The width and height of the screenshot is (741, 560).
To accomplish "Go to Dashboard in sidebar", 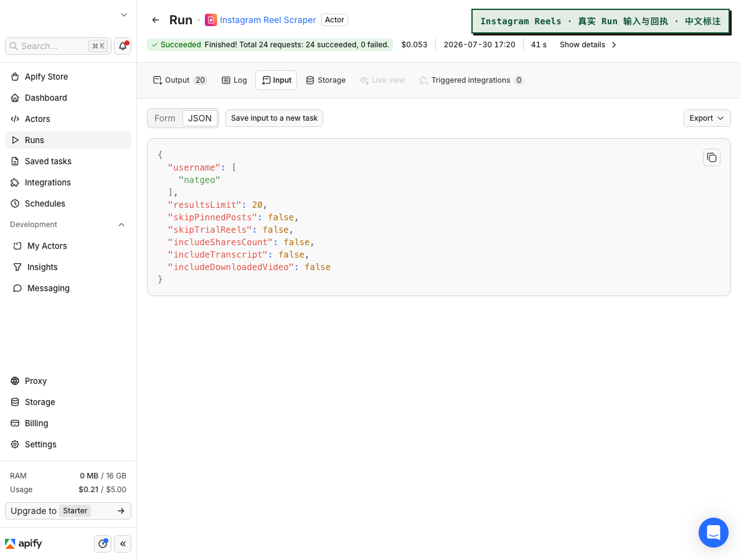I will click(x=68, y=98).
